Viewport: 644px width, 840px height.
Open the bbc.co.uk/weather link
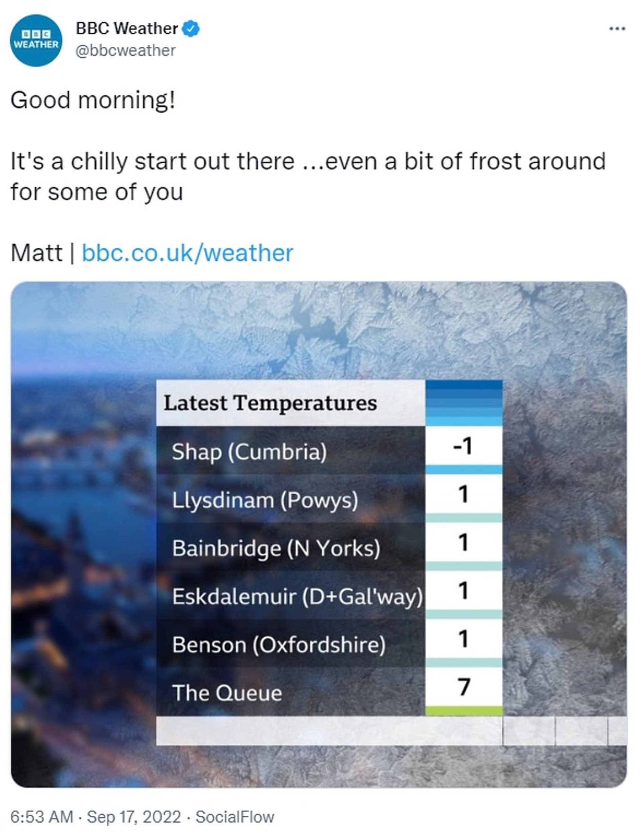pos(187,253)
